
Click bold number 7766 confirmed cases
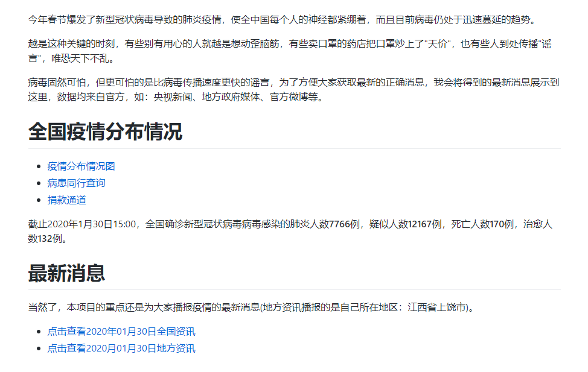339,224
